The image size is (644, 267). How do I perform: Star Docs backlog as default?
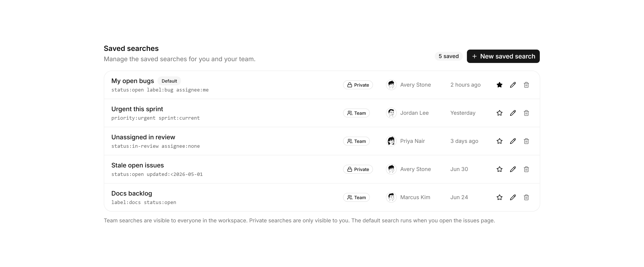pyautogui.click(x=499, y=197)
